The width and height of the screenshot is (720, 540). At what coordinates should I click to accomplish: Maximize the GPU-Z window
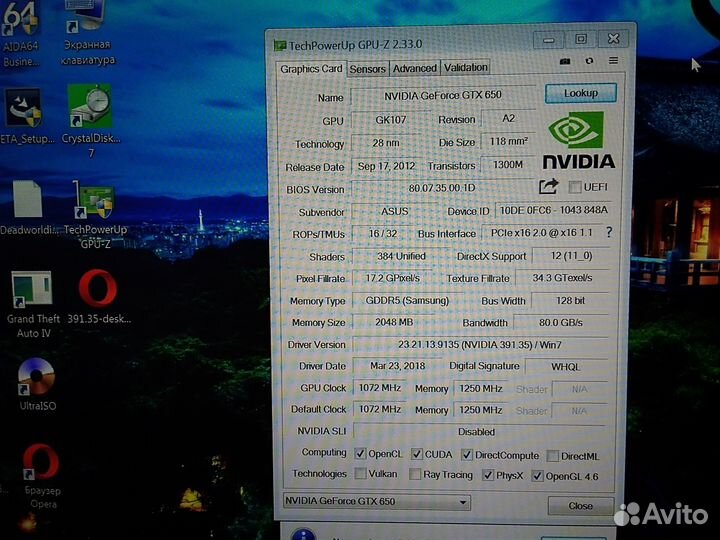[581, 39]
